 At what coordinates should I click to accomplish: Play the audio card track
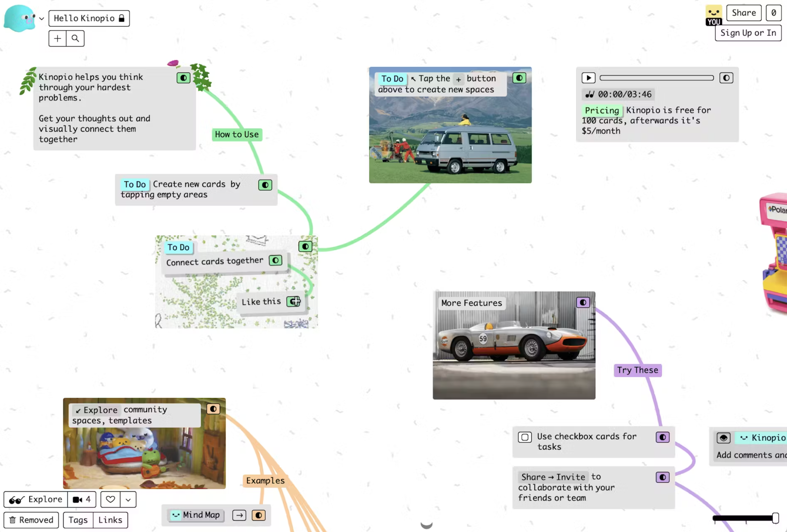tap(588, 78)
